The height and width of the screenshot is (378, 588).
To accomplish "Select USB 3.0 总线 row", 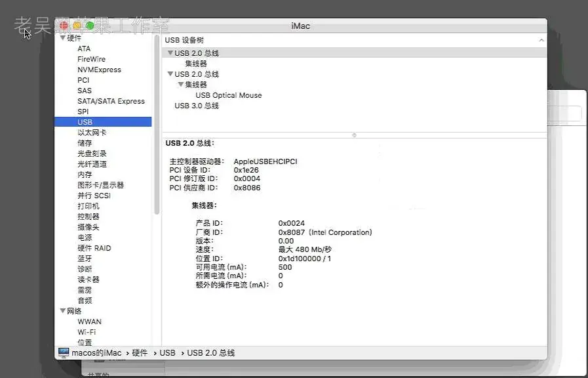I will click(x=197, y=106).
